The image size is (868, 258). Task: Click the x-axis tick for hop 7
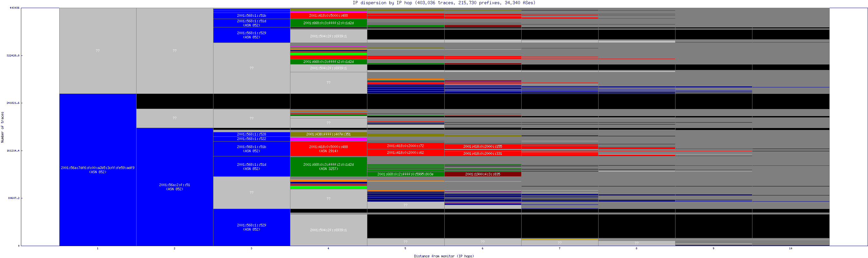pyautogui.click(x=560, y=248)
